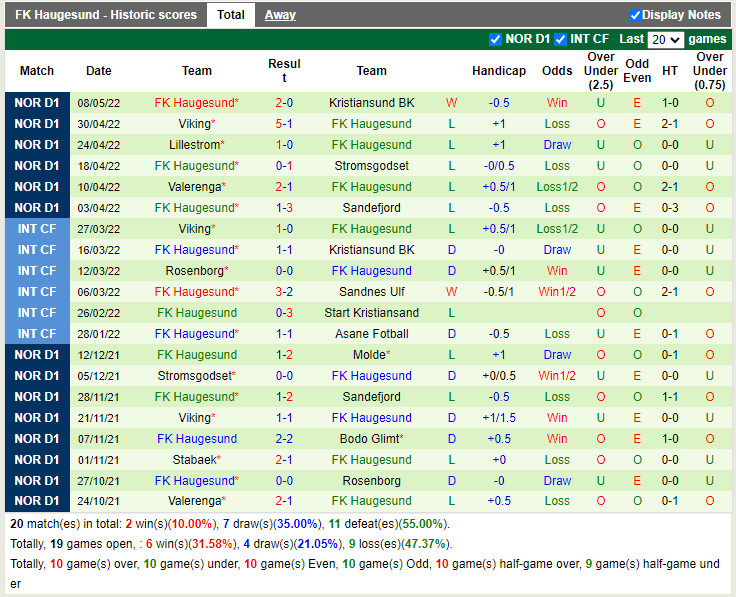Click Viking team in the 30/04/22 match
This screenshot has height=597, width=736.
pyautogui.click(x=197, y=124)
